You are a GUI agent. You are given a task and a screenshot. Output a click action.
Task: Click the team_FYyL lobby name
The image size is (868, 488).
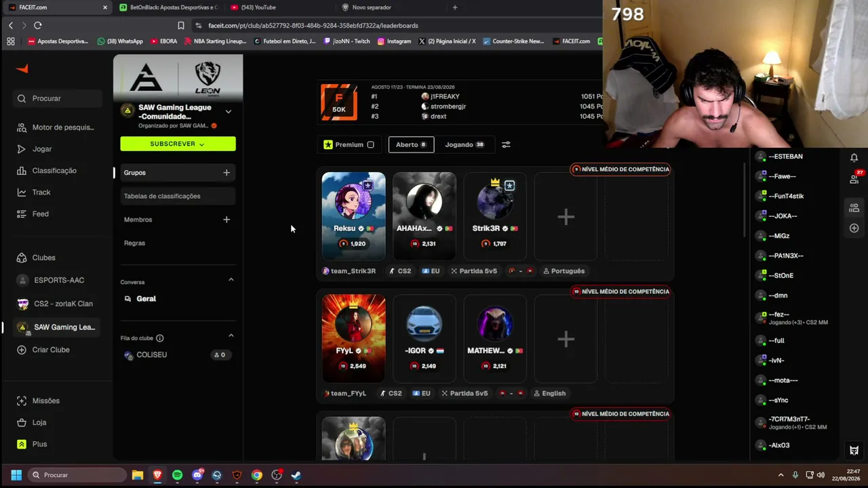(x=349, y=393)
